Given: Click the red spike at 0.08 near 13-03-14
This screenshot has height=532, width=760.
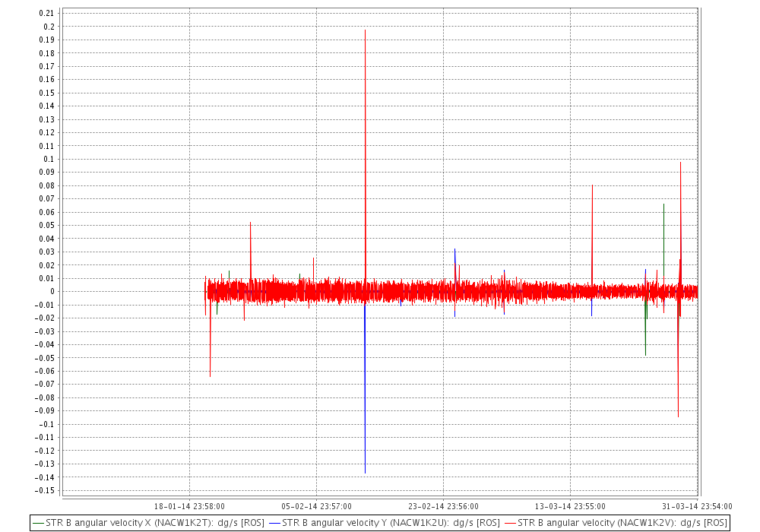Looking at the screenshot, I should 592,186.
